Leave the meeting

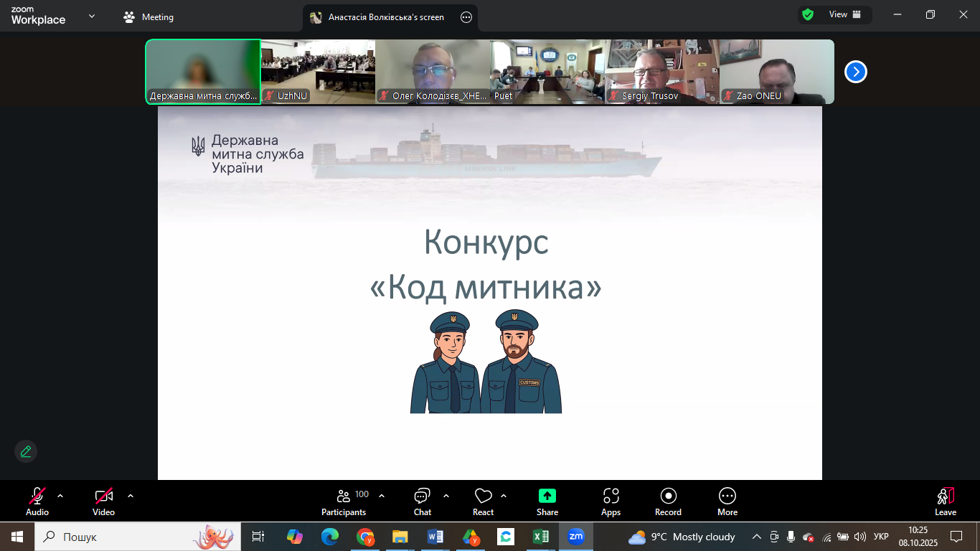(x=945, y=501)
